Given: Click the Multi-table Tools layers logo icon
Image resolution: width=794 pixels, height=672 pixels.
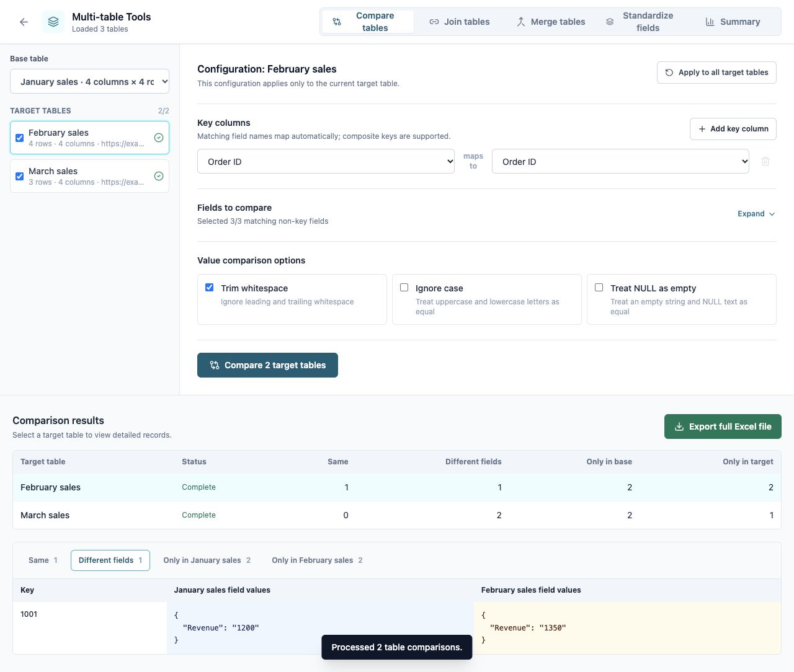Looking at the screenshot, I should (x=53, y=22).
